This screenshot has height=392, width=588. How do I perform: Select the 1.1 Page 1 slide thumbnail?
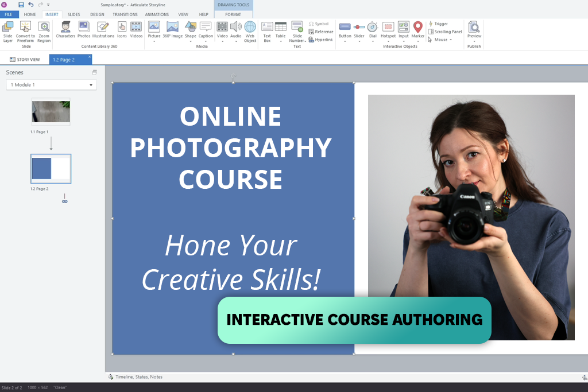click(x=51, y=111)
